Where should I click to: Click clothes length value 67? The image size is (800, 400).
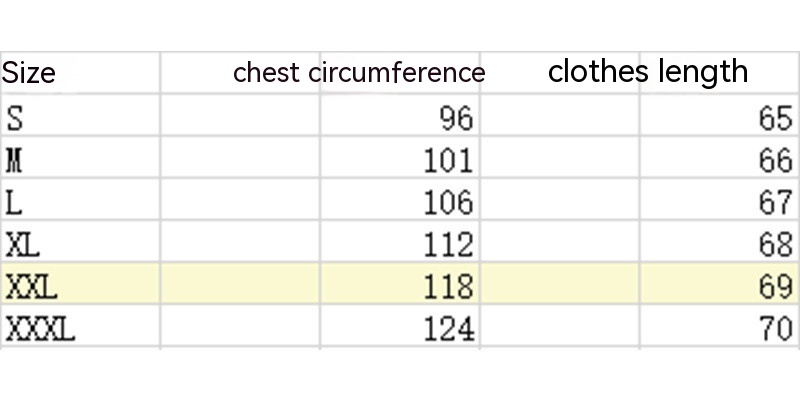pyautogui.click(x=775, y=202)
